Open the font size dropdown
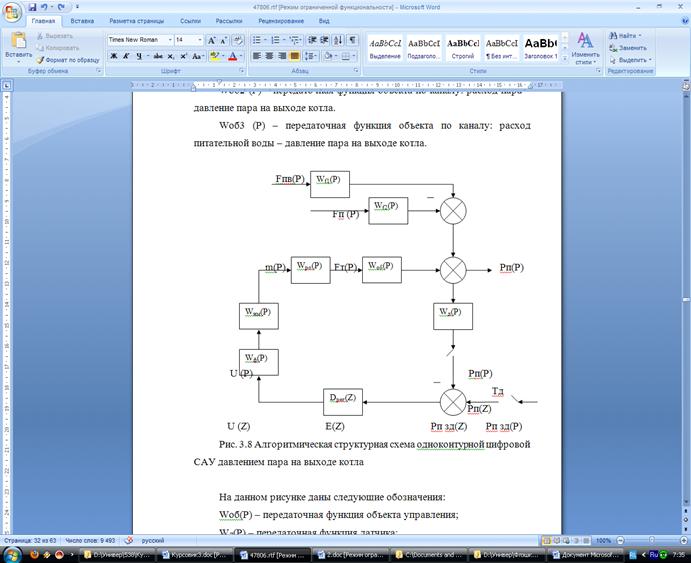 pyautogui.click(x=200, y=40)
